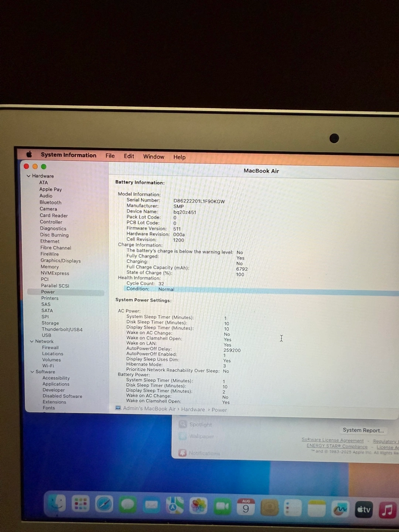Viewport: 399px width, 532px height.
Task: Open the Software License Agreement link
Action: pyautogui.click(x=332, y=440)
